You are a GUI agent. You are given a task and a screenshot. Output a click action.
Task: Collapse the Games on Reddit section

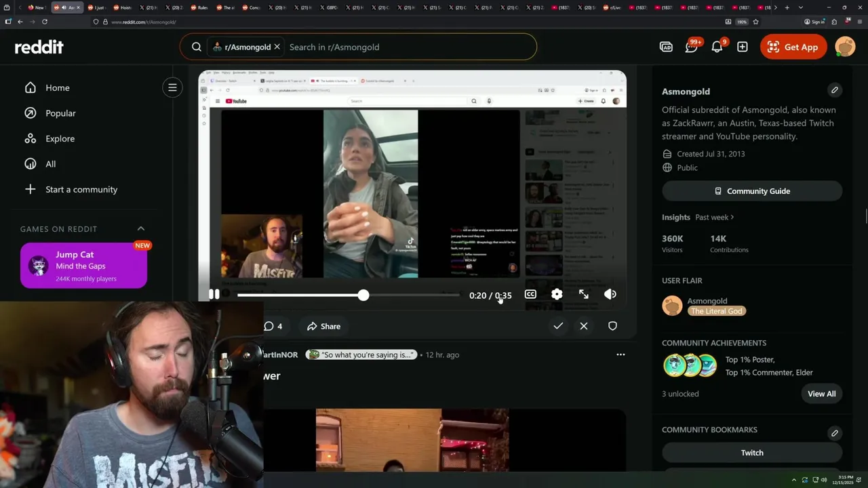[x=141, y=228]
